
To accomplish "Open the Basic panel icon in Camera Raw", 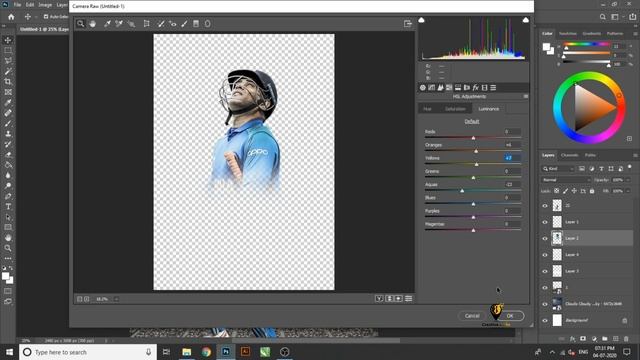I will point(422,88).
